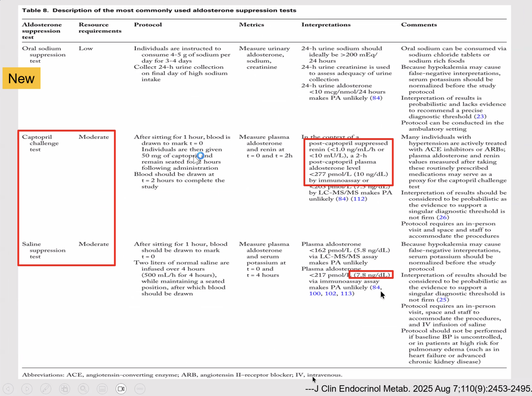Open reference link 100 in saline row
The image size is (532, 396).
click(x=315, y=294)
